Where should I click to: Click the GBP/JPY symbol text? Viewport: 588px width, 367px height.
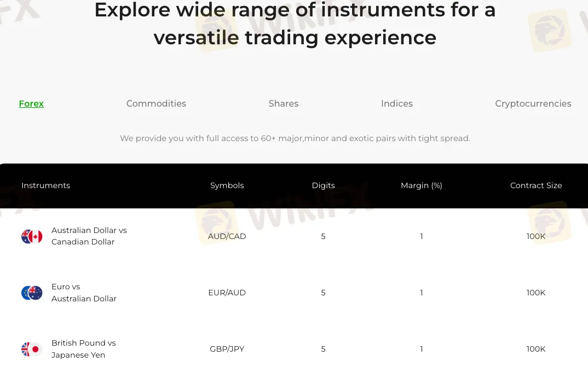(x=227, y=349)
